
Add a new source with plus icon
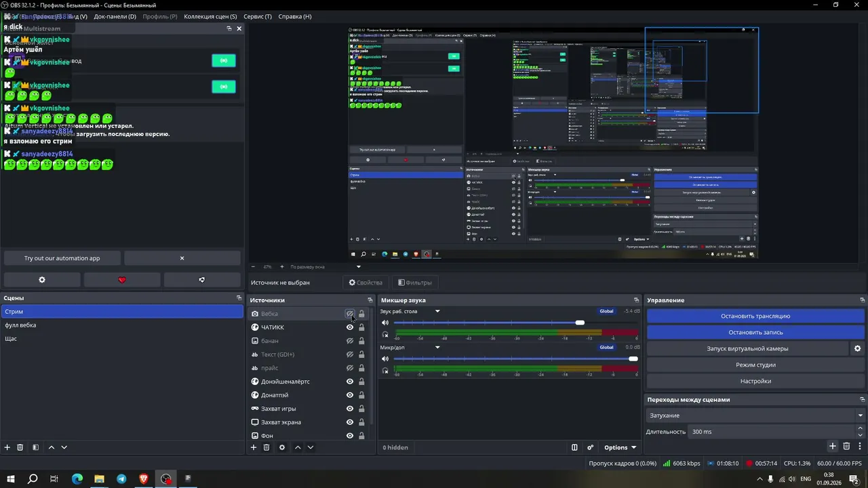[x=254, y=447]
